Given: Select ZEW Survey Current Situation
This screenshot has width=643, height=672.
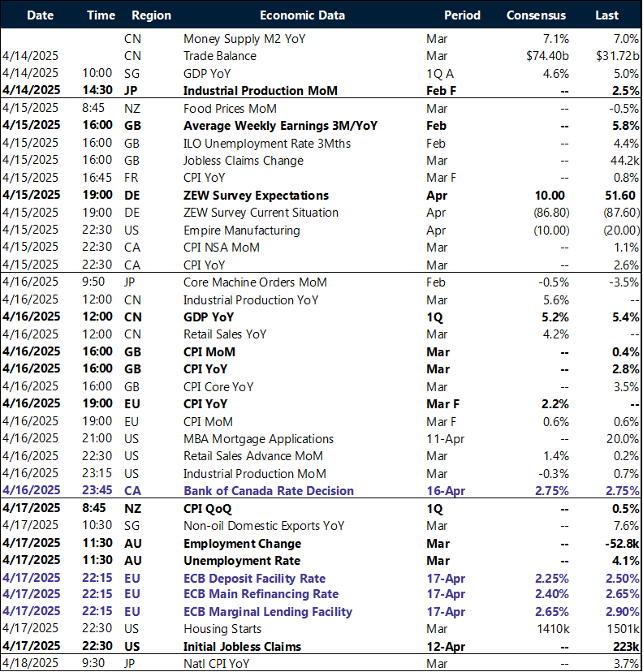Looking at the screenshot, I should pos(261,213).
